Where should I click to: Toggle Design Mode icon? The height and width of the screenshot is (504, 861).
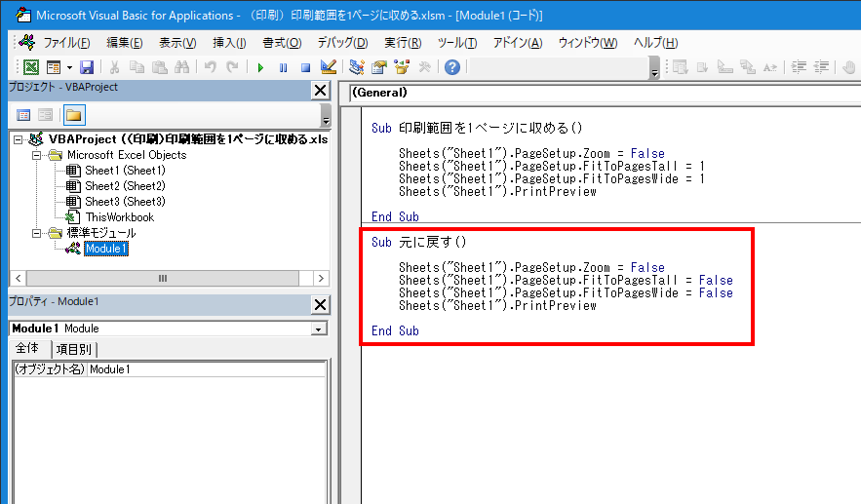(x=329, y=67)
